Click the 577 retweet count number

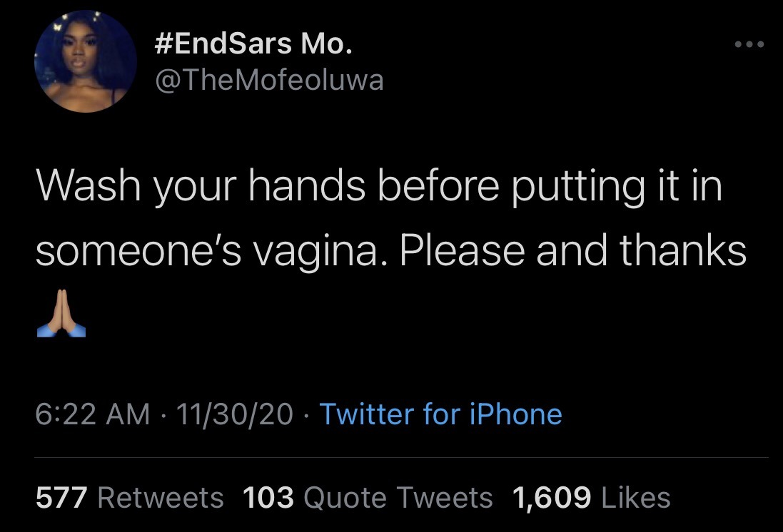tap(61, 497)
